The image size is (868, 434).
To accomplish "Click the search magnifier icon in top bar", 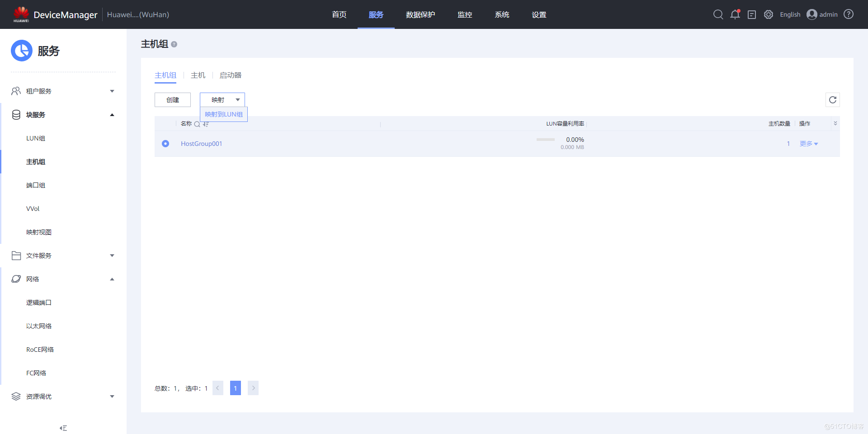I will (718, 14).
